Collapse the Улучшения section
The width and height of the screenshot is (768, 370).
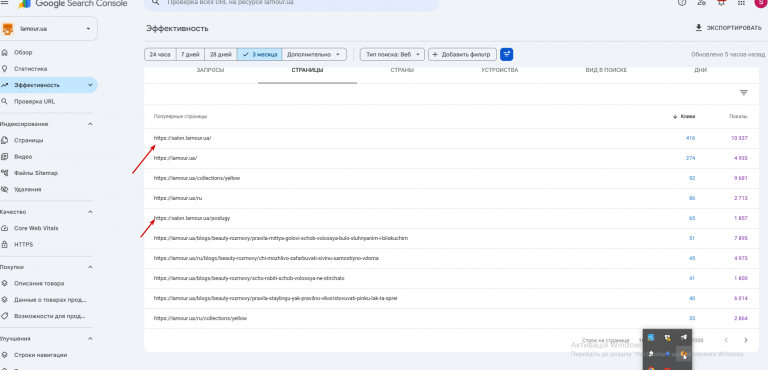(90, 339)
